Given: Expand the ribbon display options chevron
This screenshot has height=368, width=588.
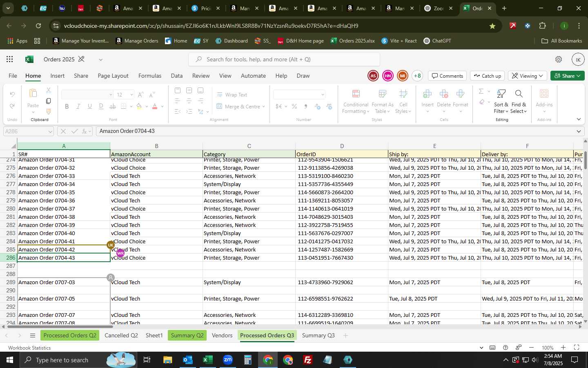Looking at the screenshot, I should [579, 119].
